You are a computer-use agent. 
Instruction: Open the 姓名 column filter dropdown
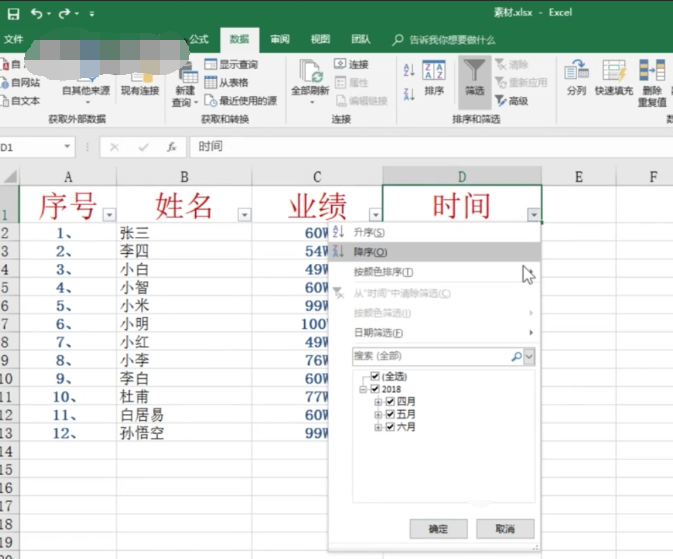click(243, 214)
